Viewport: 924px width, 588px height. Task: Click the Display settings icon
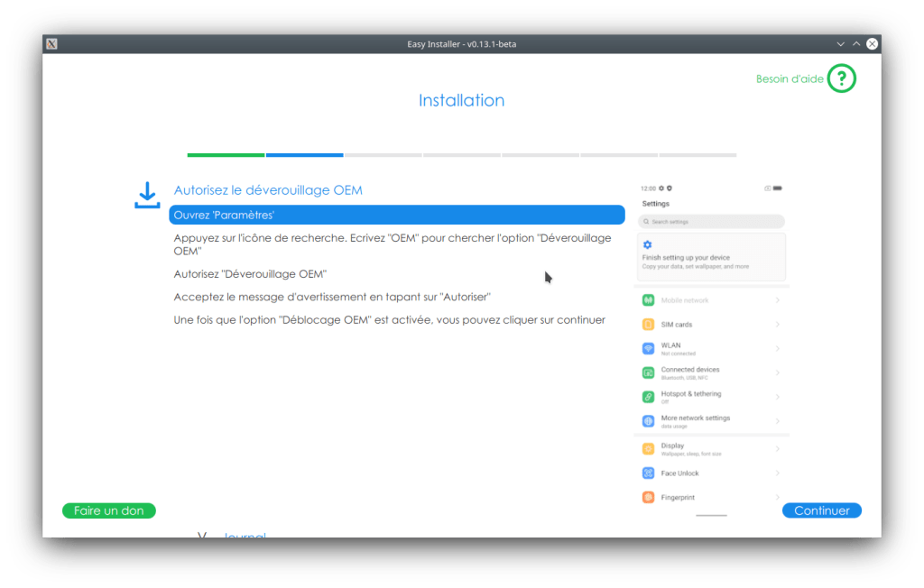pyautogui.click(x=648, y=449)
